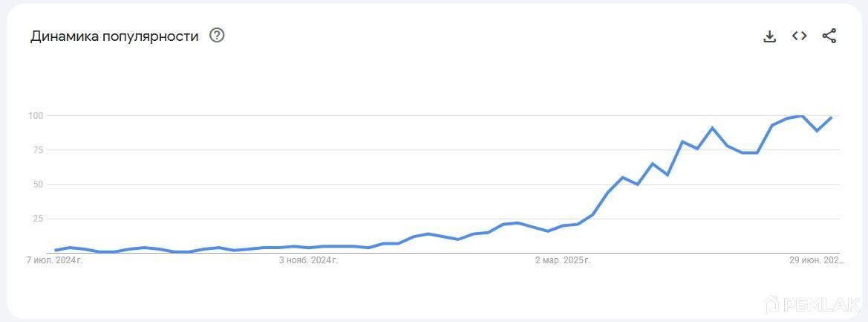Click the line's point above 2 мар. 2025
Screen dimensions: 868x322
pyautogui.click(x=563, y=225)
